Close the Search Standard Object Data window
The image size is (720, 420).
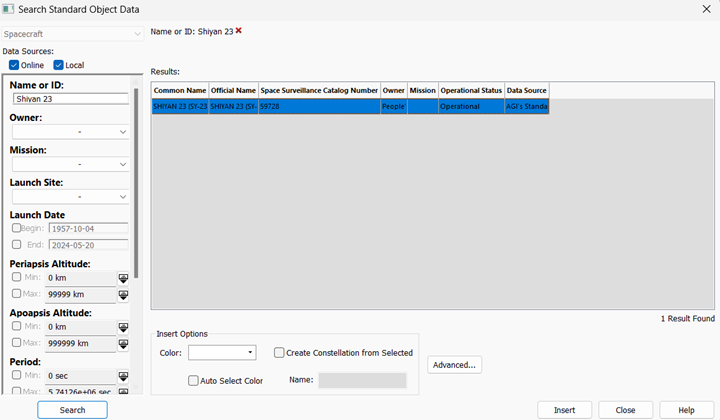click(x=706, y=9)
